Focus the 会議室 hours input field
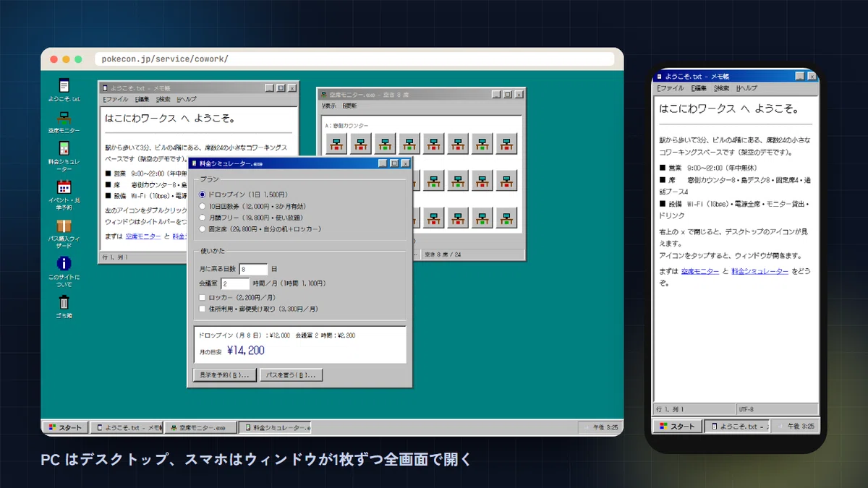This screenshot has height=488, width=868. (x=235, y=283)
